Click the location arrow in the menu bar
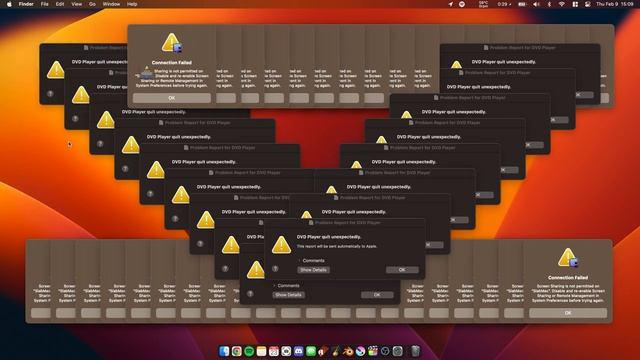This screenshot has width=640, height=360. (450, 4)
